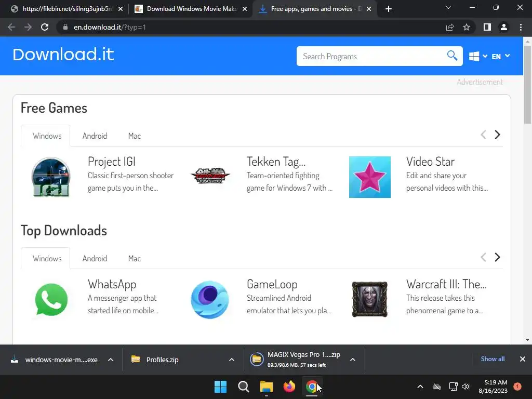This screenshot has height=399, width=532.
Task: Select Windows tab under Top Downloads
Action: [47, 259]
